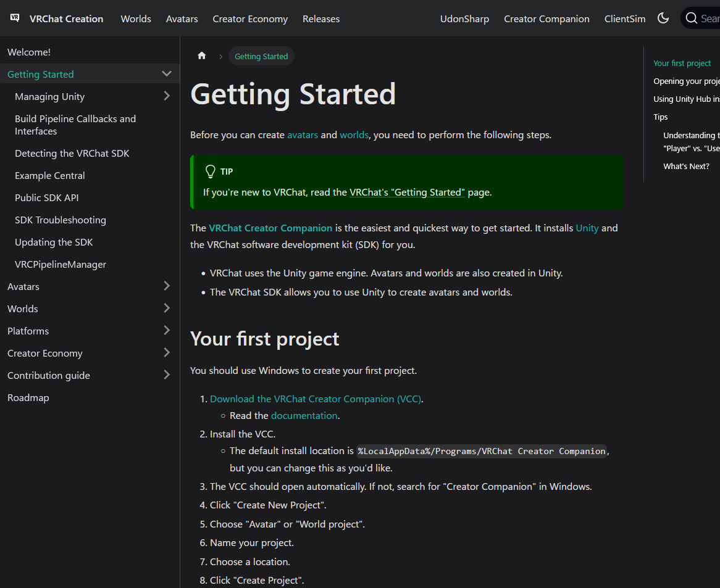Jump to Your first project in the contents
720x588 pixels.
coord(682,64)
